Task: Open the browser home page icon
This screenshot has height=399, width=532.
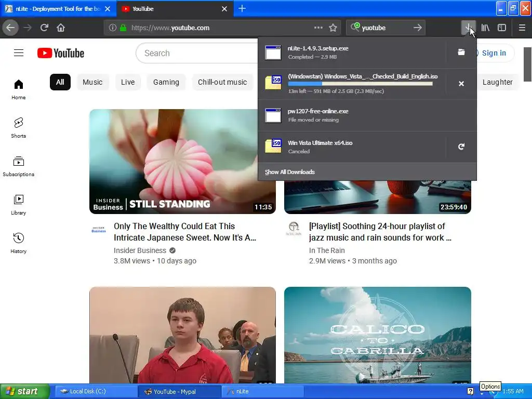Action: [x=61, y=28]
